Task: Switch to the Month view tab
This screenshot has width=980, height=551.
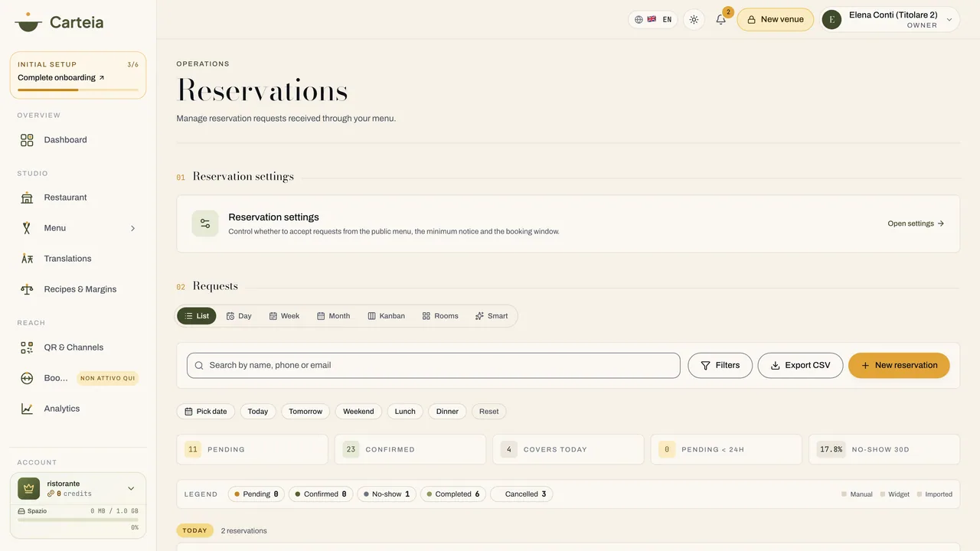Action: pyautogui.click(x=334, y=316)
